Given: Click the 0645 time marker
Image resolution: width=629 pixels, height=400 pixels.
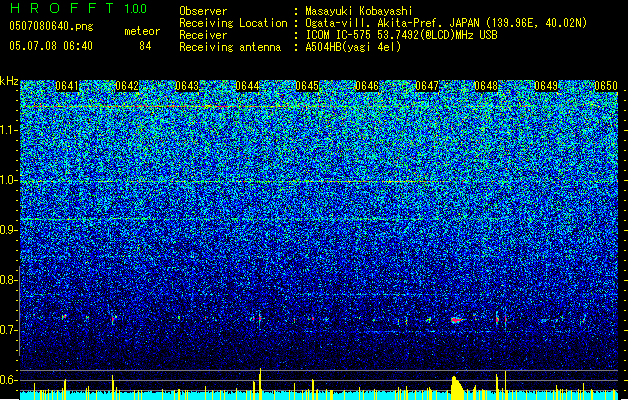Looking at the screenshot, I should 307,86.
